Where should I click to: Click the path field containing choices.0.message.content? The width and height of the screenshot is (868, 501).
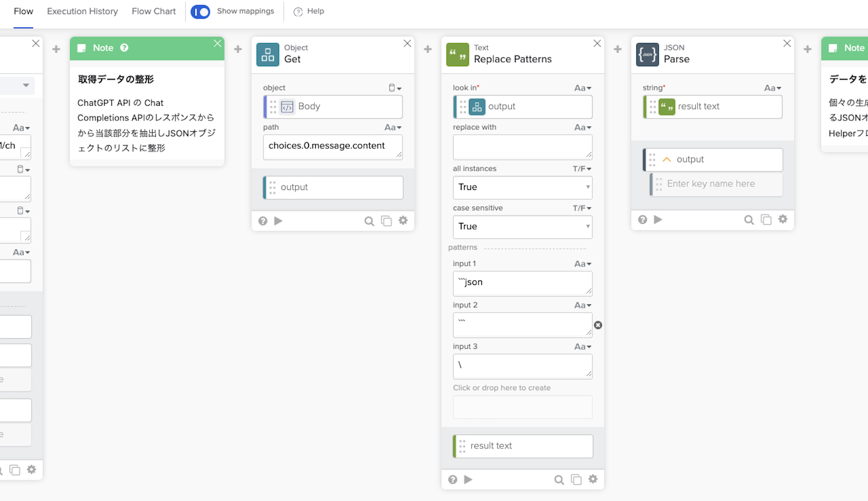coord(332,146)
